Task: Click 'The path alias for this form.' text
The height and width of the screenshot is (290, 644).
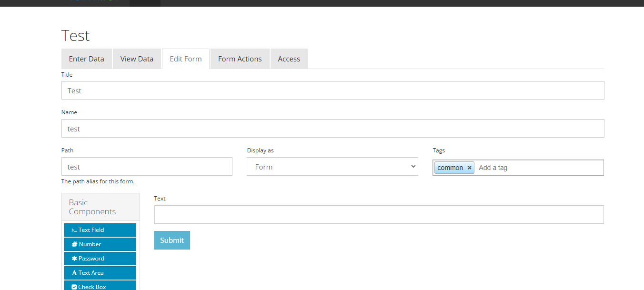Action: 98,181
